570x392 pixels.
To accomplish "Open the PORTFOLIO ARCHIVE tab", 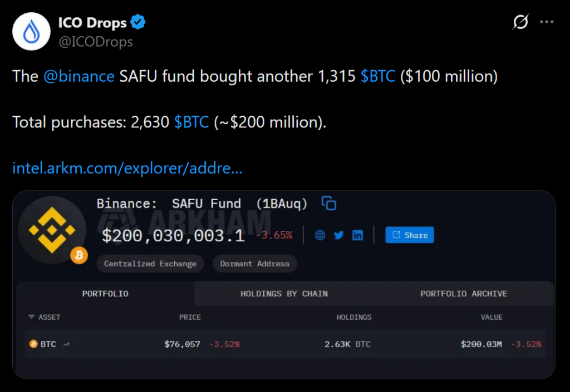I will (x=464, y=294).
